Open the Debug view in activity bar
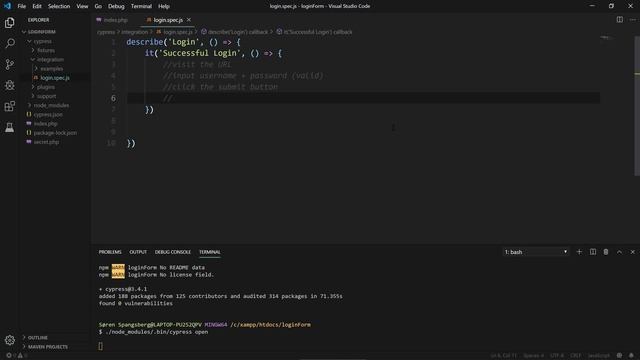The height and width of the screenshot is (360, 640). (9, 85)
